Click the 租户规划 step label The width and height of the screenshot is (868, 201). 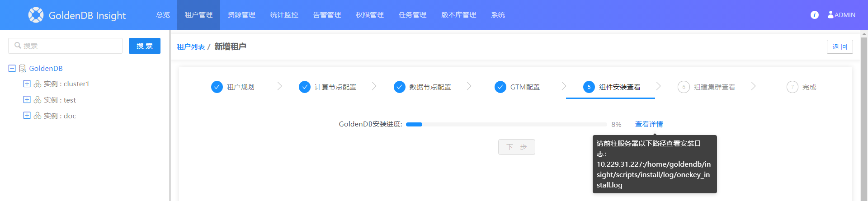(241, 87)
